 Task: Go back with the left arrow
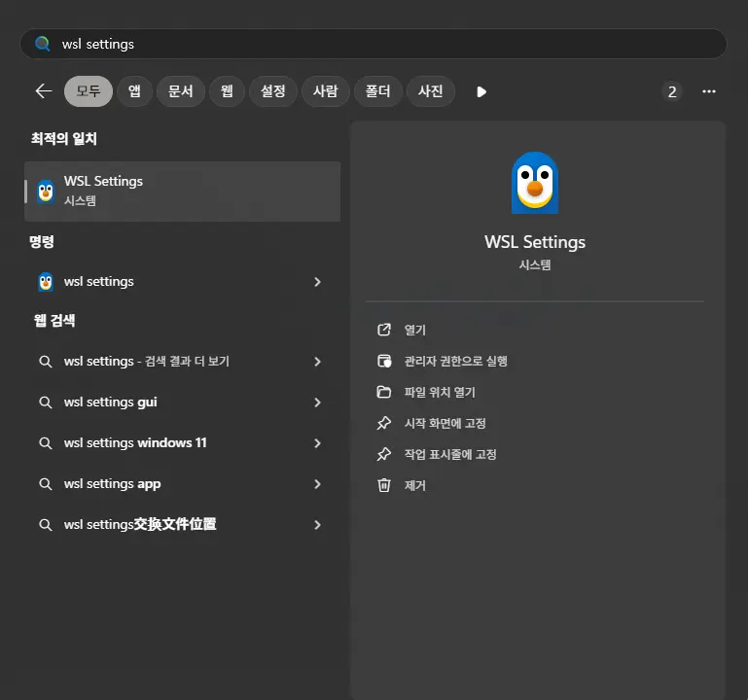click(x=44, y=91)
